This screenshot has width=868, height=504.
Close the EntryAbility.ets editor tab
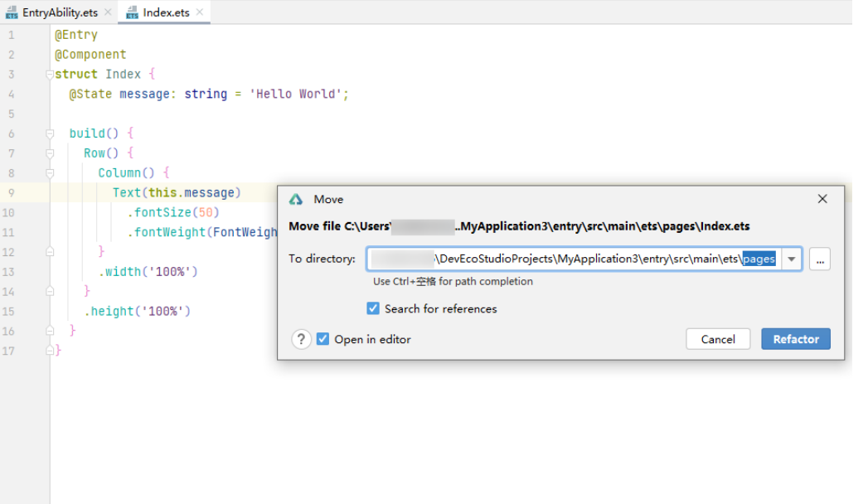coord(108,12)
